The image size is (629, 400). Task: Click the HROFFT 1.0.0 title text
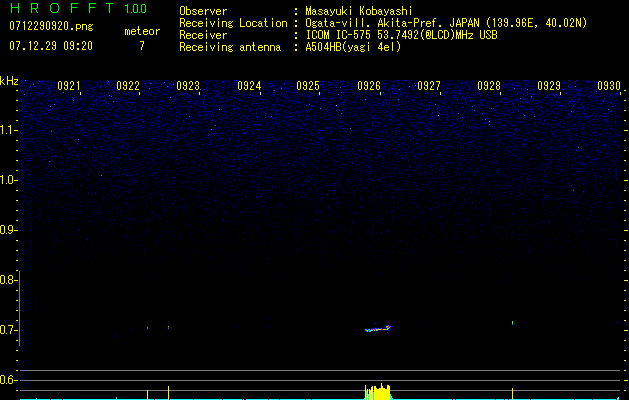click(x=78, y=8)
